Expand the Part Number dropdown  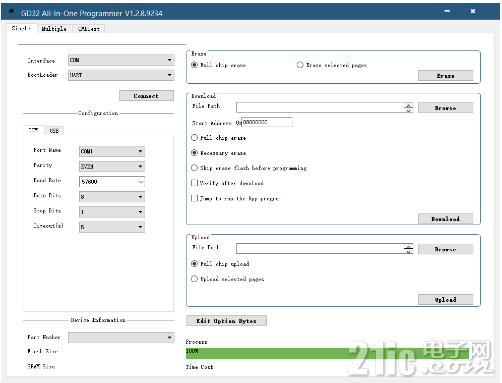(121, 337)
